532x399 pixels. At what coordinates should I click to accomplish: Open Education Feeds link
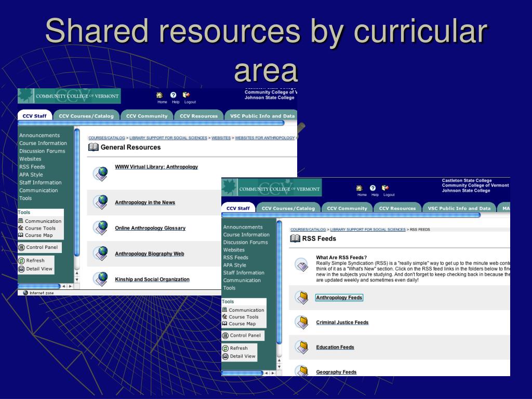335,347
